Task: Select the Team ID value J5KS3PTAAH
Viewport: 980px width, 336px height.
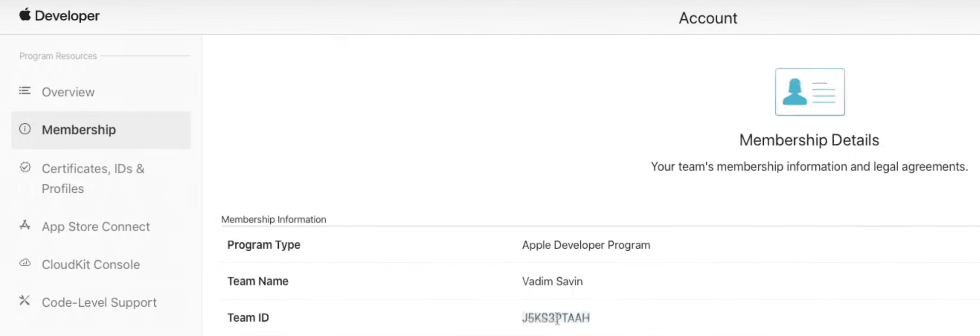Action: tap(555, 318)
